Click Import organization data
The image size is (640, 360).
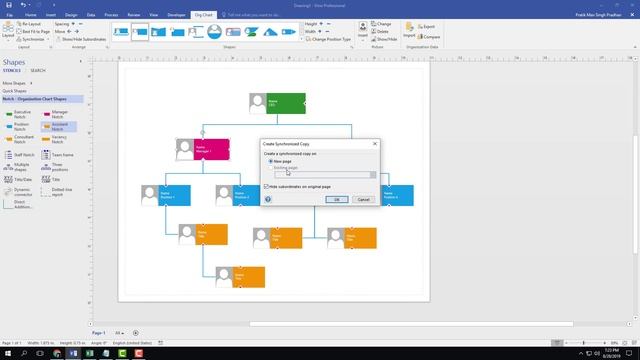[x=409, y=30]
